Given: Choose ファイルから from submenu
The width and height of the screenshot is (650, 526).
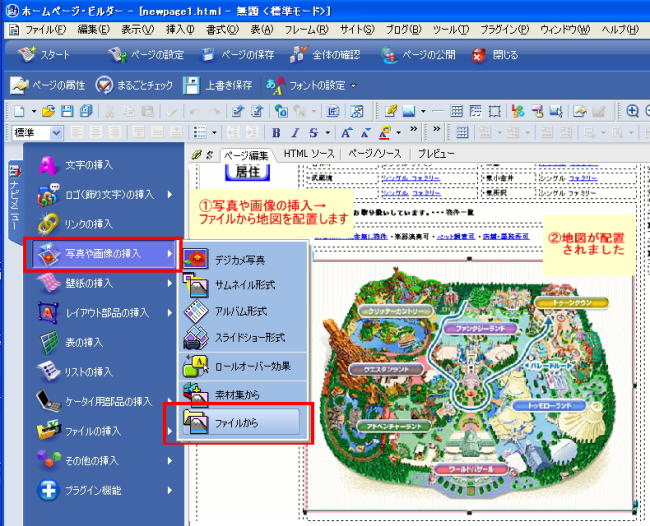Looking at the screenshot, I should 242,422.
